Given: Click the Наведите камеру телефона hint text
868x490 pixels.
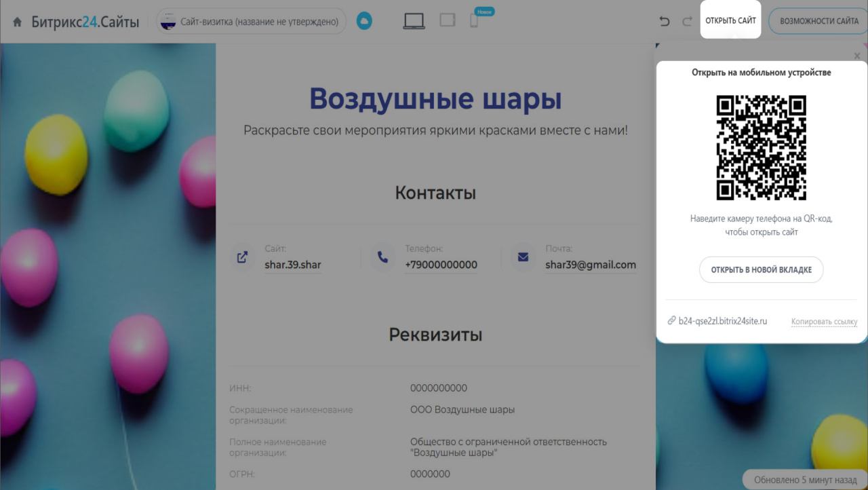Looking at the screenshot, I should click(762, 225).
